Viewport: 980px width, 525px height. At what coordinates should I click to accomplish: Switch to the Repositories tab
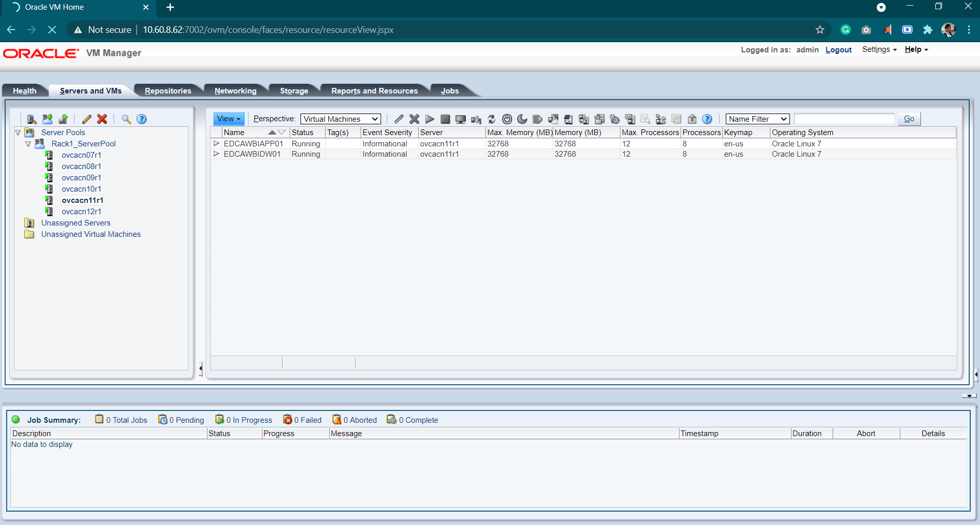pos(168,90)
